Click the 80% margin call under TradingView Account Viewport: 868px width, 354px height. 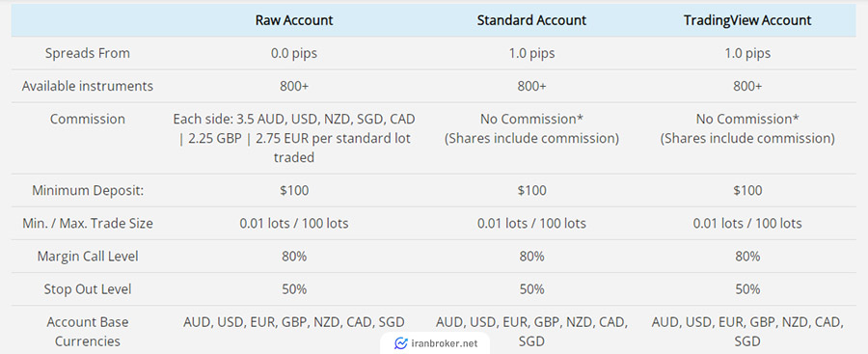[x=747, y=257]
